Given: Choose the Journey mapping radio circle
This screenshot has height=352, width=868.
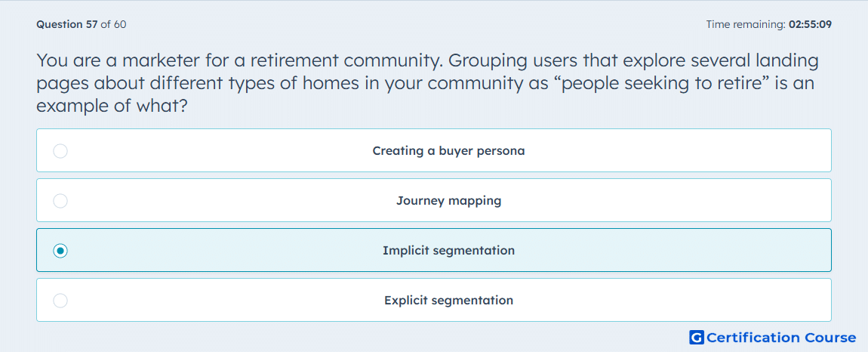Looking at the screenshot, I should click(60, 201).
